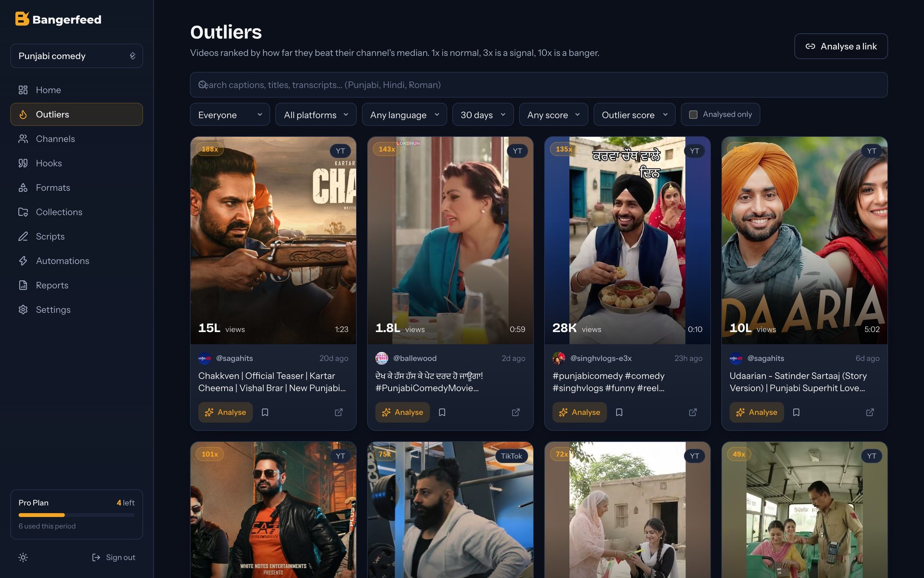Click Sign out
Image resolution: width=924 pixels, height=578 pixels.
click(x=114, y=557)
